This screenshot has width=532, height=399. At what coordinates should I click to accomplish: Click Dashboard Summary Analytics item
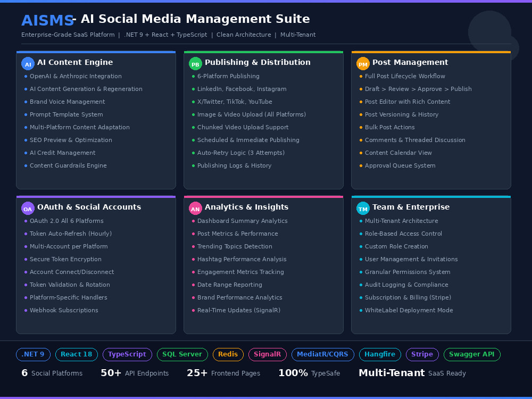(243, 221)
